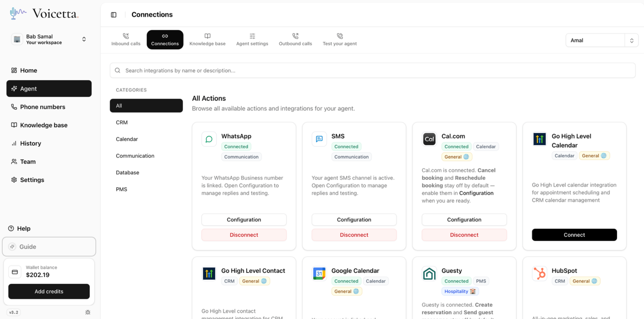Open Cal.com Configuration
This screenshot has width=644, height=319.
coord(464,220)
